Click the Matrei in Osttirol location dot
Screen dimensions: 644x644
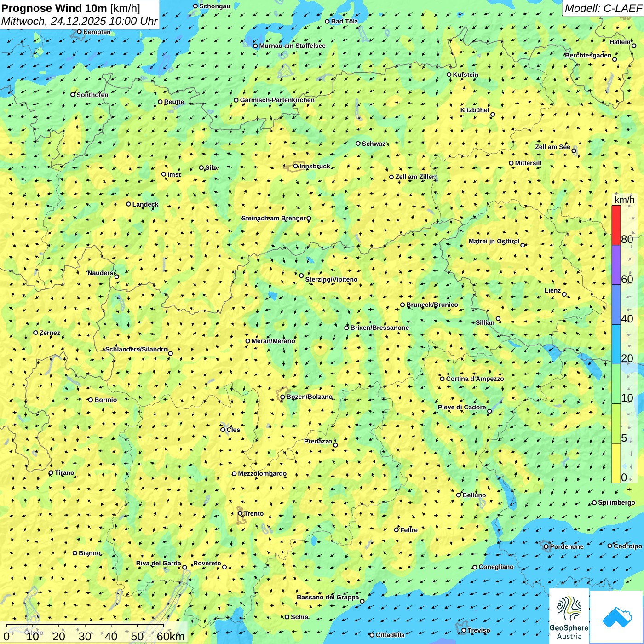[x=523, y=245]
